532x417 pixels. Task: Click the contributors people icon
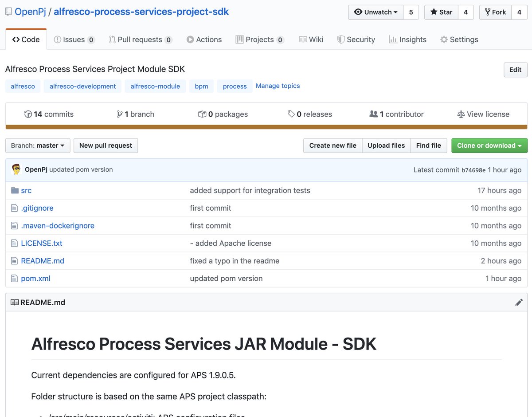click(x=374, y=114)
